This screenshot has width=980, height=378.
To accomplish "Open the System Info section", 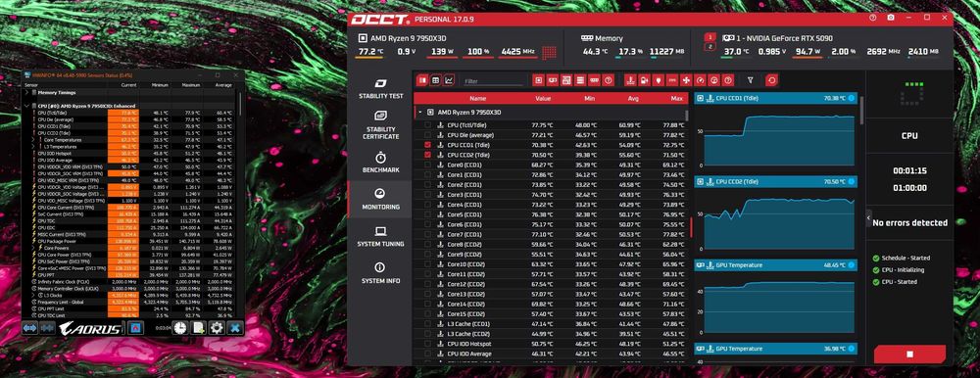I will pos(380,272).
